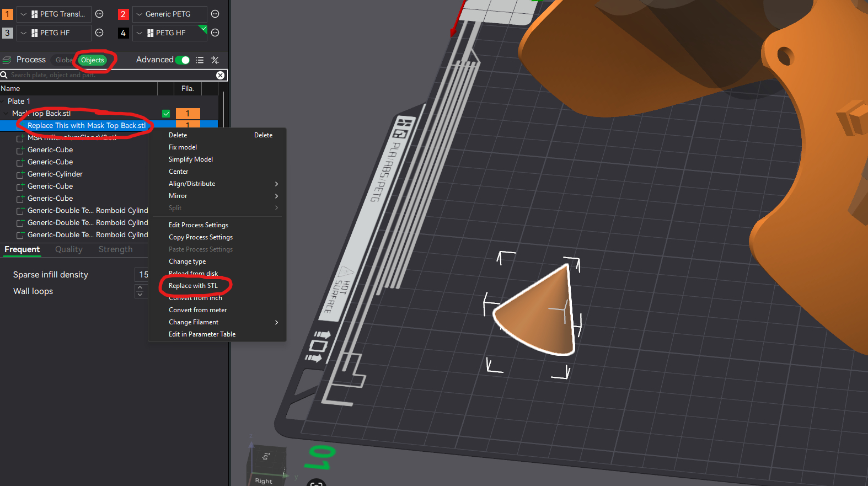
Task: Open the process settings list icon
Action: pos(200,60)
